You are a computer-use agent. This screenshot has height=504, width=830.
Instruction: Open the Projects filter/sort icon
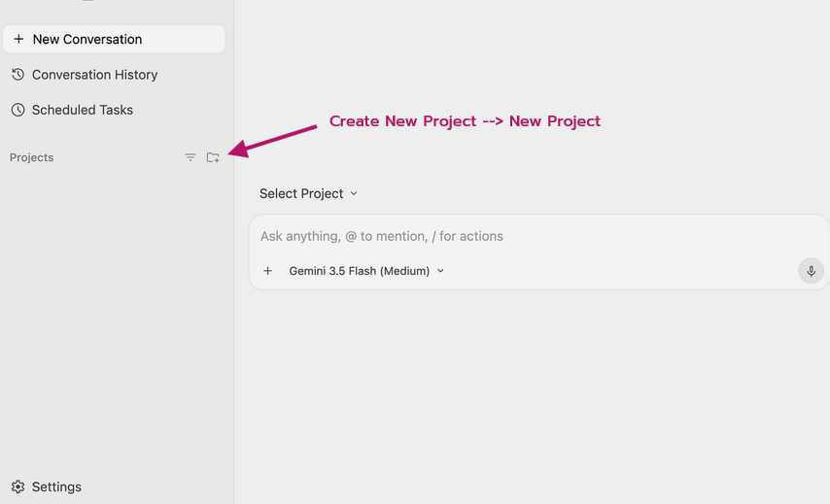(190, 157)
